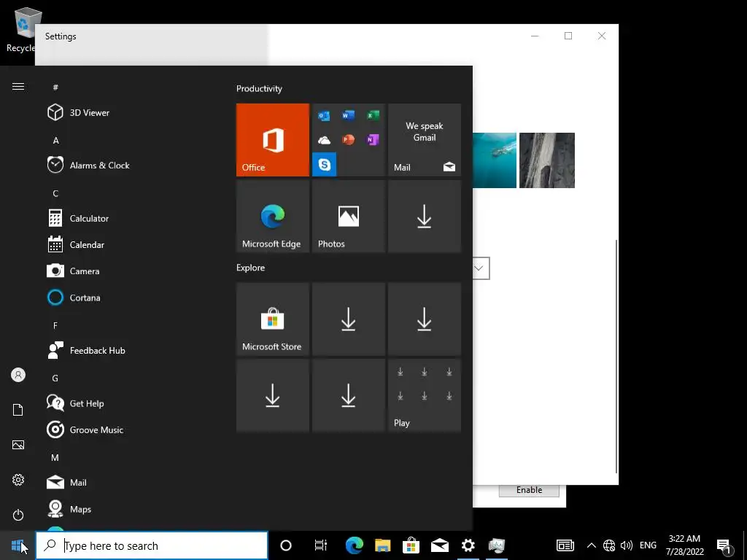Jump to letter F in app list
Viewport: 747px width, 560px height.
[x=55, y=325]
